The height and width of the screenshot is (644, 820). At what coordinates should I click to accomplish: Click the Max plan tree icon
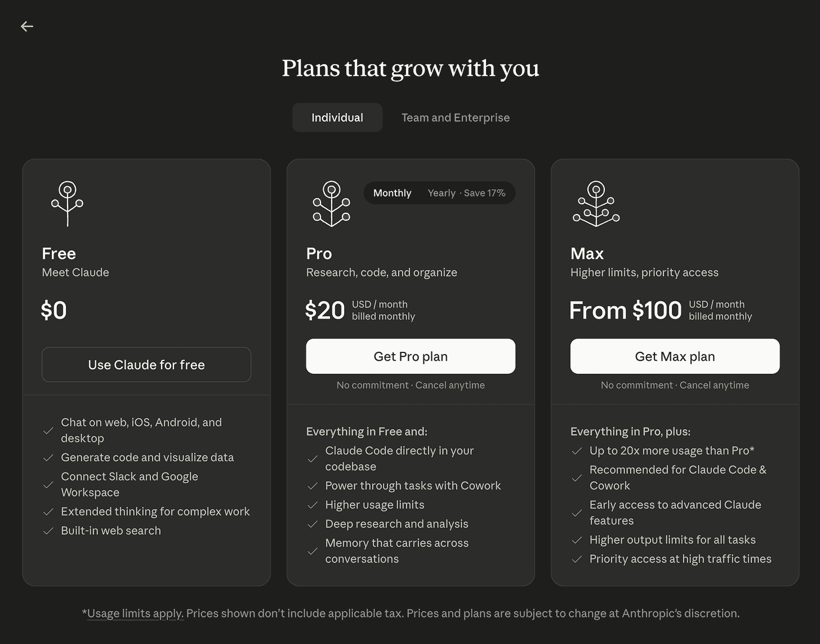596,204
